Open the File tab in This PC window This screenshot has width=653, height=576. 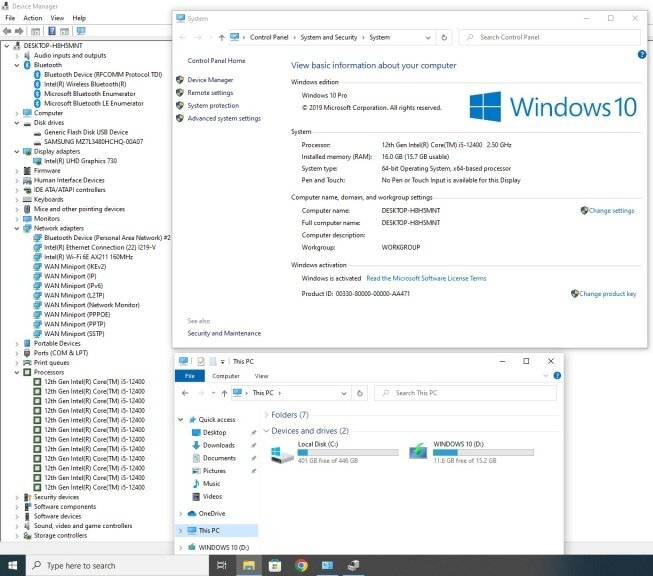point(190,376)
